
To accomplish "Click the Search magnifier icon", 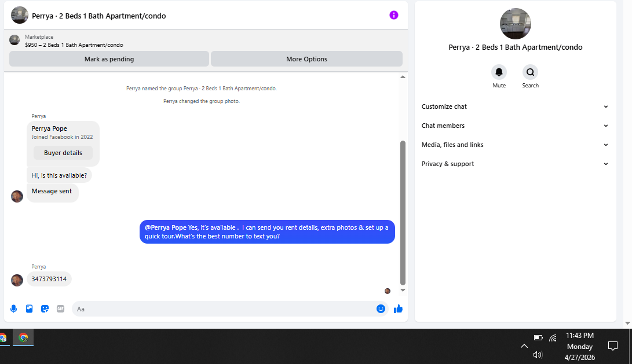I will [x=531, y=72].
